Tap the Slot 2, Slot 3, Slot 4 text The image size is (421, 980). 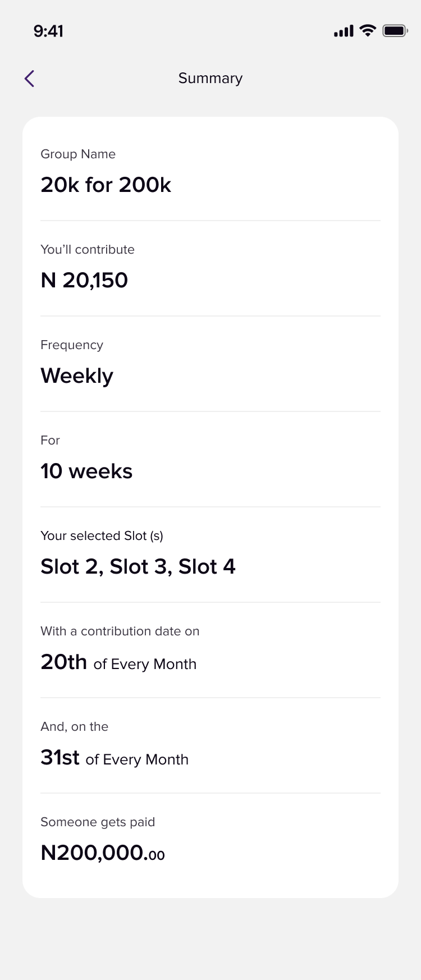138,566
